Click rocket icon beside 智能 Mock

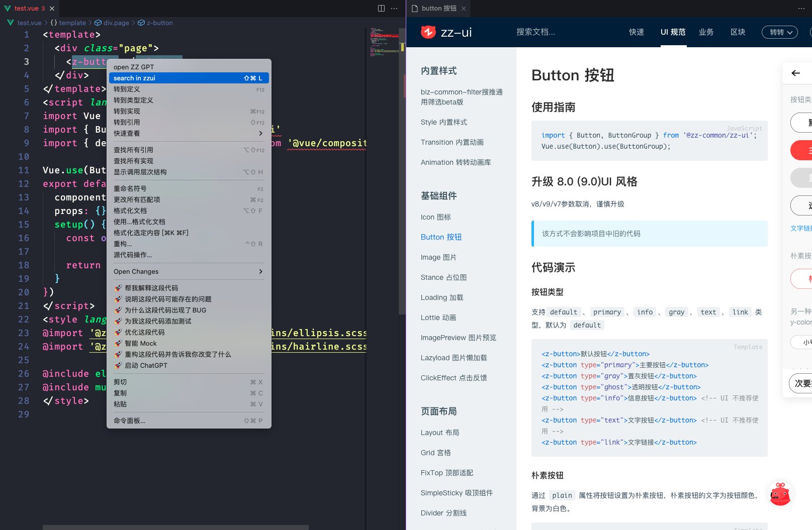click(118, 344)
